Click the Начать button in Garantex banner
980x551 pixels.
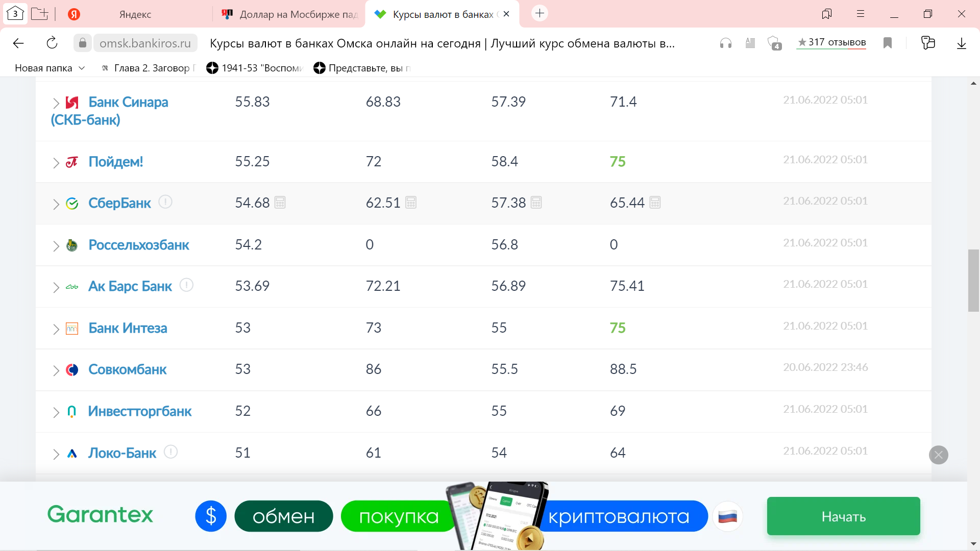[x=843, y=516]
